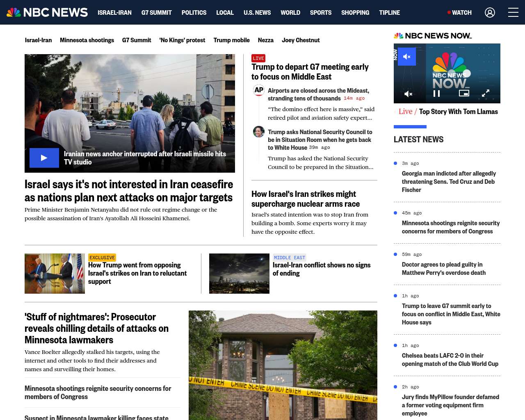Open Chelsea beats LAFC 2-0 story
525x420 pixels.
[450, 360]
